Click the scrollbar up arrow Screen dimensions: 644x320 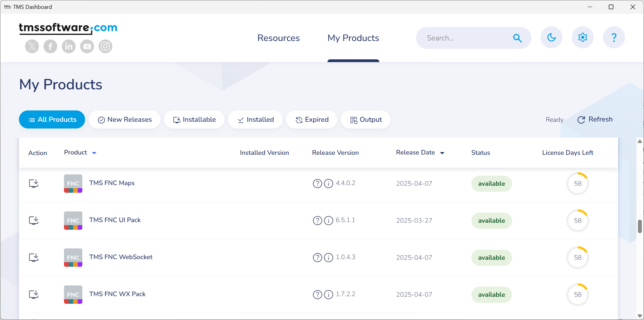pyautogui.click(x=640, y=141)
